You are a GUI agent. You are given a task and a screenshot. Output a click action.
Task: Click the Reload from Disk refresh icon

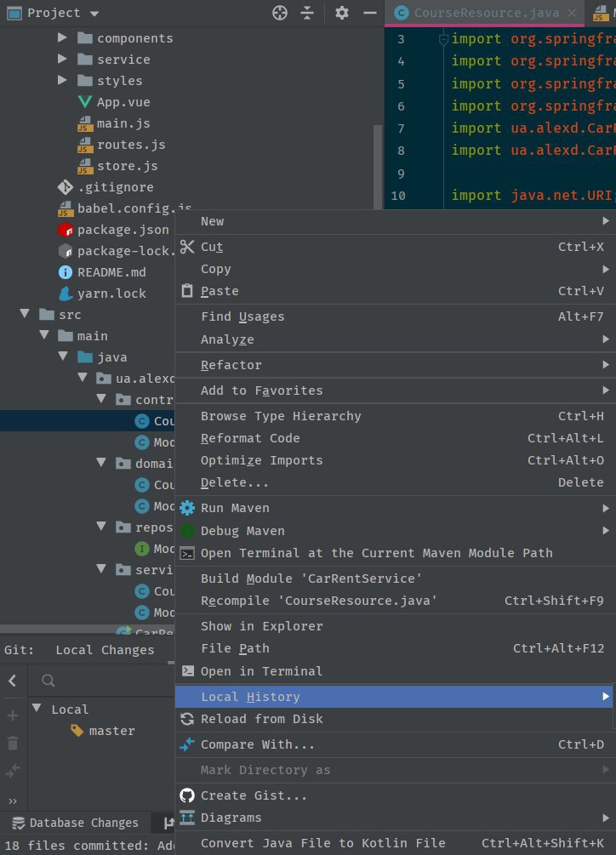187,719
